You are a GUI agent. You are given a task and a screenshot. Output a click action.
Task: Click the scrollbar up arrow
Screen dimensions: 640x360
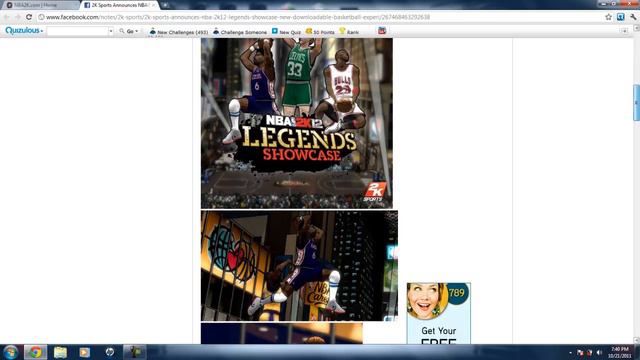(636, 28)
